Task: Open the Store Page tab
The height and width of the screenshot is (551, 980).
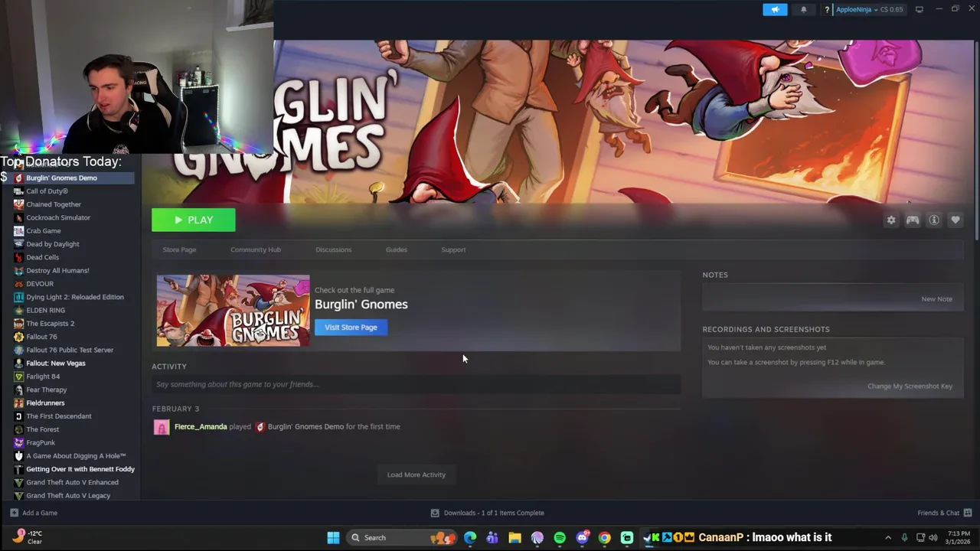Action: click(x=179, y=249)
